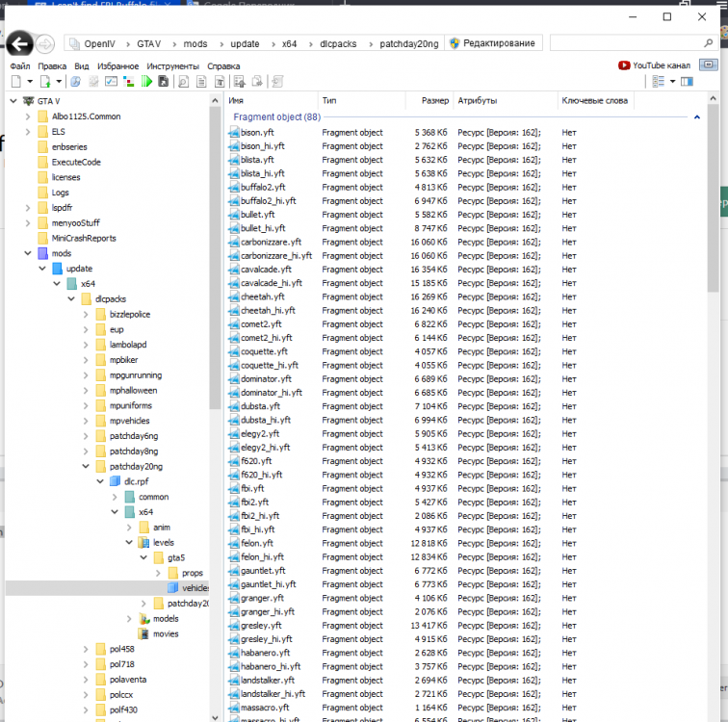Select the polaventa folder in tree

[128, 680]
